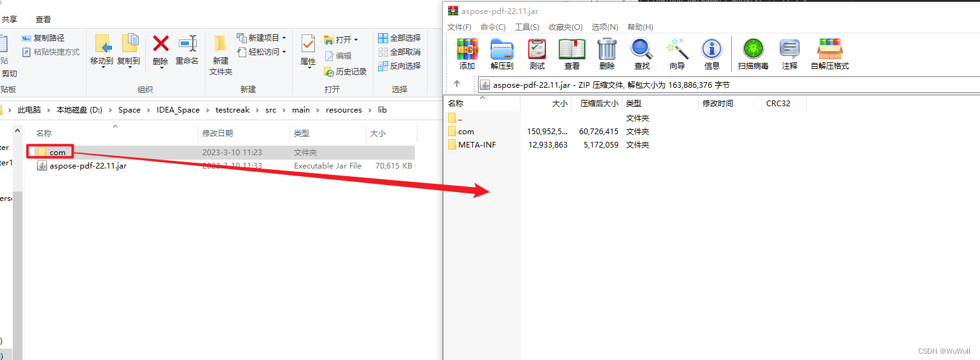The image size is (980, 360).
Task: Switch to Share (共享) ribbon tab
Action: [10, 20]
